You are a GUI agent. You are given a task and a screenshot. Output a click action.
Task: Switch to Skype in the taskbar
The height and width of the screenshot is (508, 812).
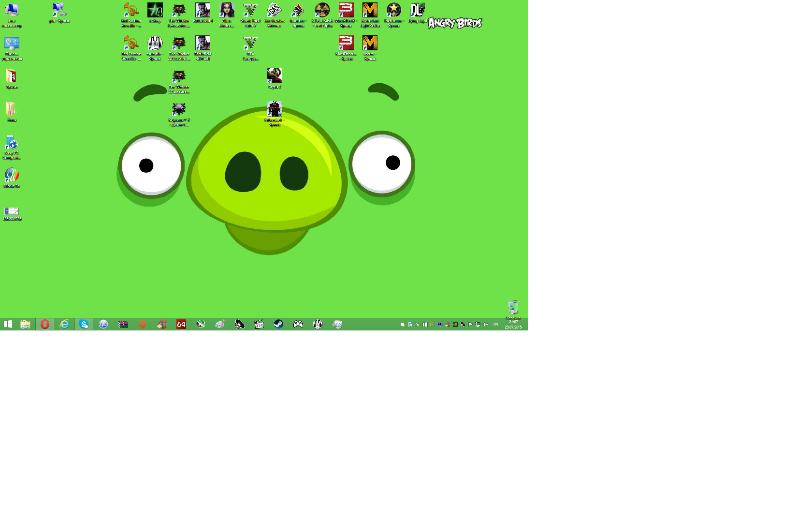tap(84, 324)
